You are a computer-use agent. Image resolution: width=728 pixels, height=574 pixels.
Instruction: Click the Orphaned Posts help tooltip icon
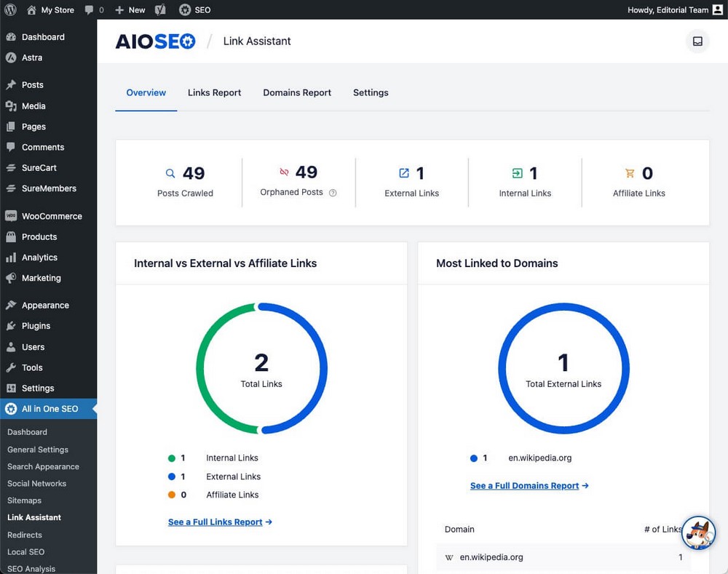(x=333, y=193)
